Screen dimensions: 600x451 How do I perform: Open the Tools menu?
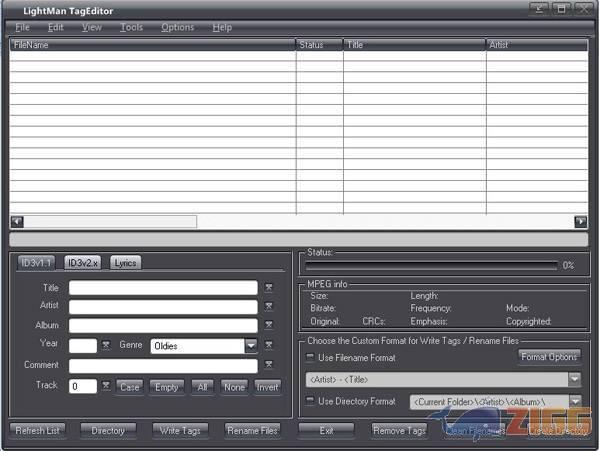pyautogui.click(x=131, y=27)
